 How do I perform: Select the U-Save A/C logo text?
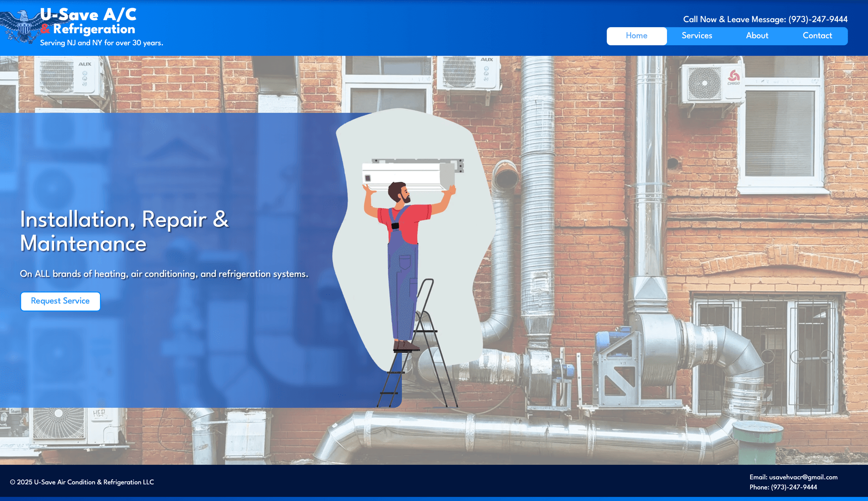pyautogui.click(x=88, y=15)
